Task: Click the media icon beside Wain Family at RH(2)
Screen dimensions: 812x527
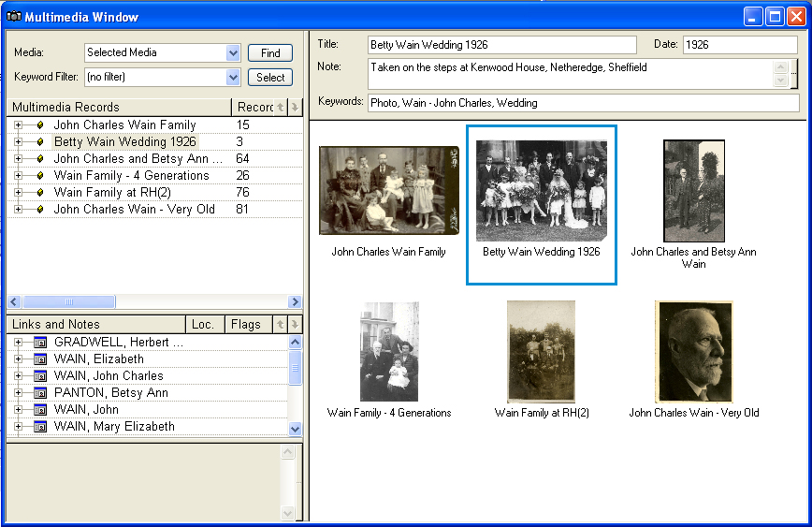Action: [x=40, y=193]
